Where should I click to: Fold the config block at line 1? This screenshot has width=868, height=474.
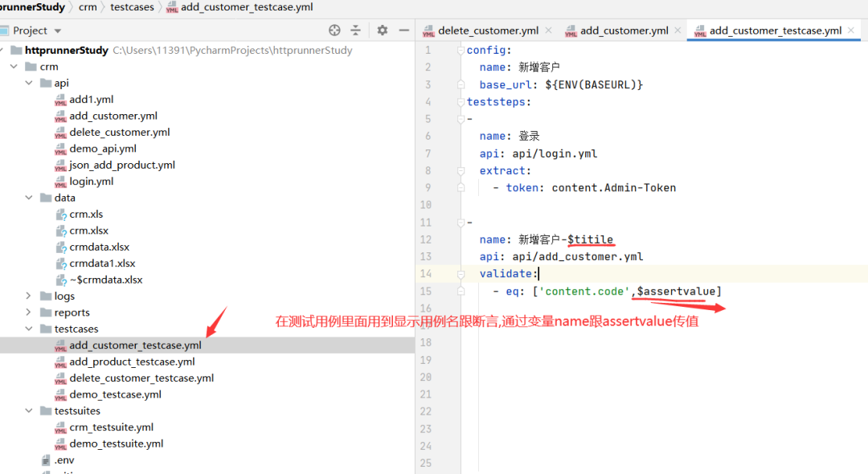point(461,51)
